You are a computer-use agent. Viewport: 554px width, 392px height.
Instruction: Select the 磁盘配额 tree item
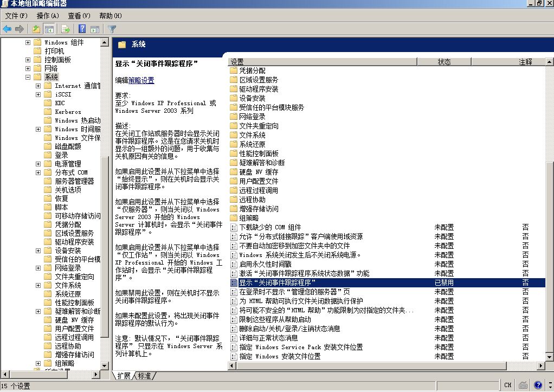[68, 146]
